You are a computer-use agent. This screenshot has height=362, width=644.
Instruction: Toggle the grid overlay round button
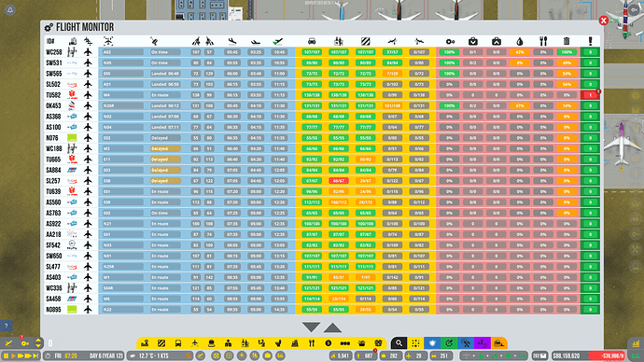pyautogui.click(x=229, y=355)
